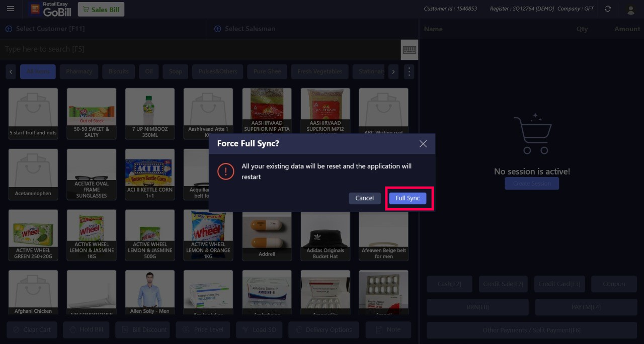This screenshot has width=644, height=344.
Task: Add 50-50 Sweet & Salty item
Action: pos(92,113)
